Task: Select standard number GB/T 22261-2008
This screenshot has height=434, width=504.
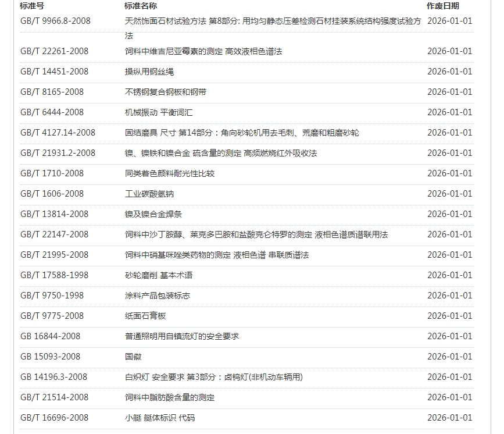Action: click(54, 51)
